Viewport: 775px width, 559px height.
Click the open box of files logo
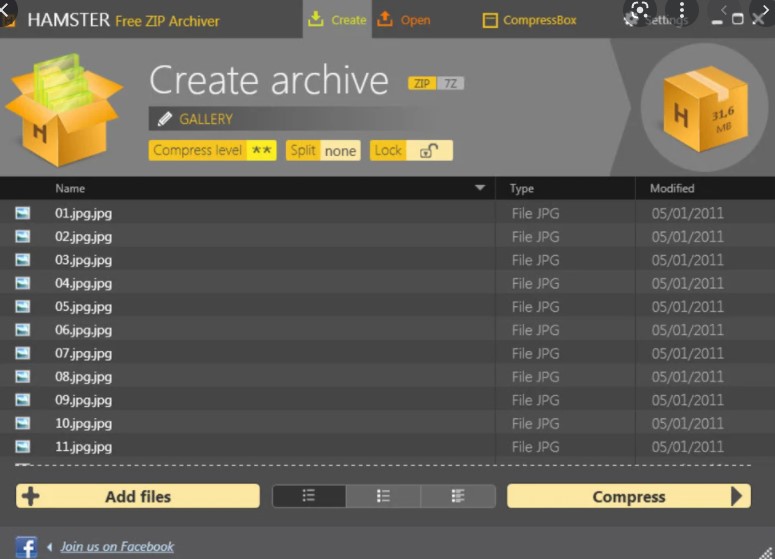pyautogui.click(x=63, y=110)
